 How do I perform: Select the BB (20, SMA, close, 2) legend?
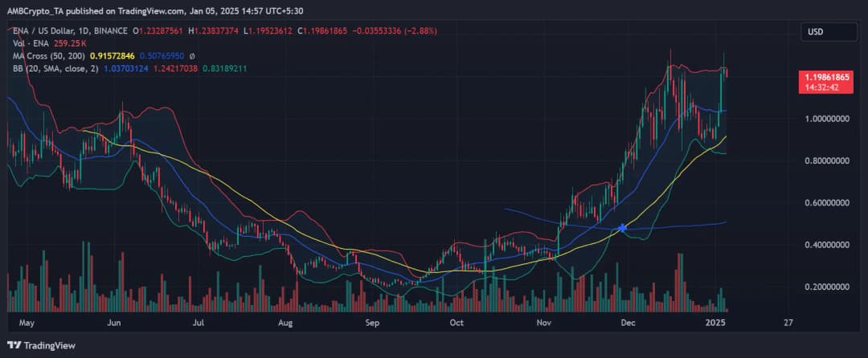click(x=56, y=69)
